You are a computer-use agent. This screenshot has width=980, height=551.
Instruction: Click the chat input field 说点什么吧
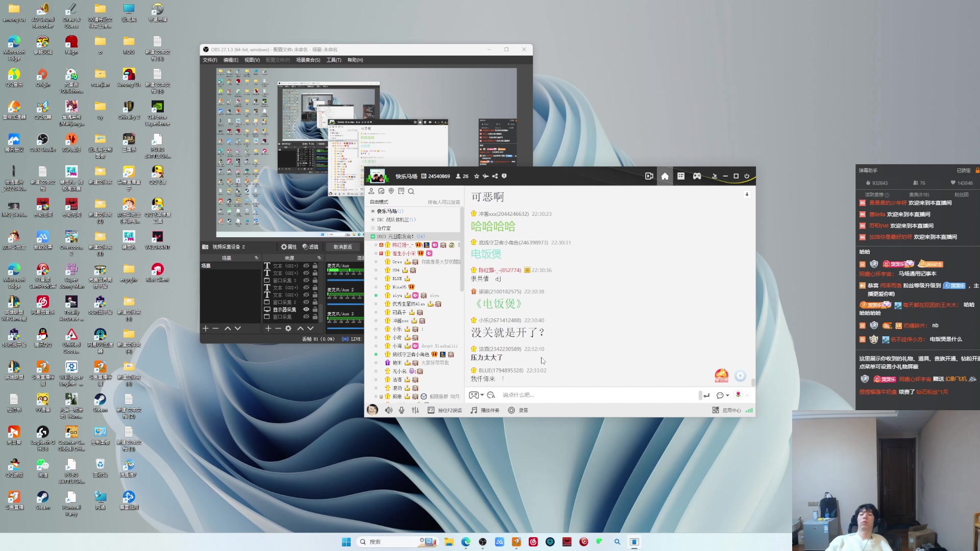point(598,395)
